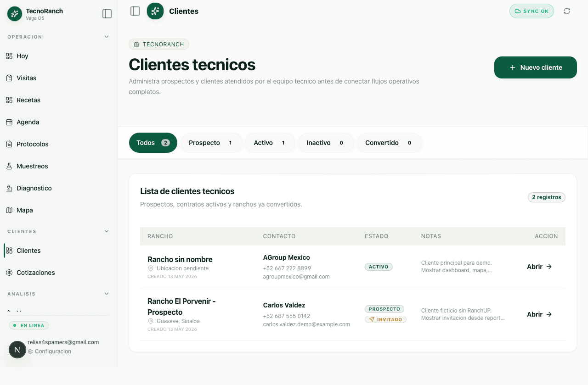Click the Nuevo cliente button
The width and height of the screenshot is (588, 385).
[x=536, y=67]
